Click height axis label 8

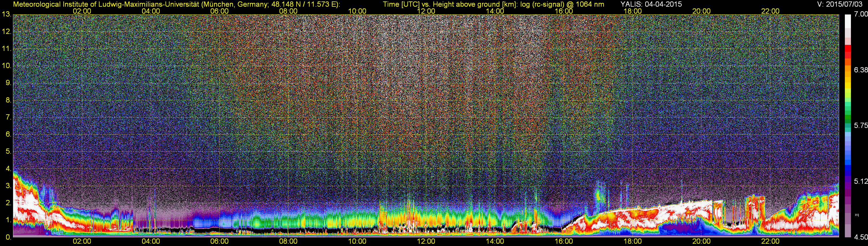[x=8, y=100]
